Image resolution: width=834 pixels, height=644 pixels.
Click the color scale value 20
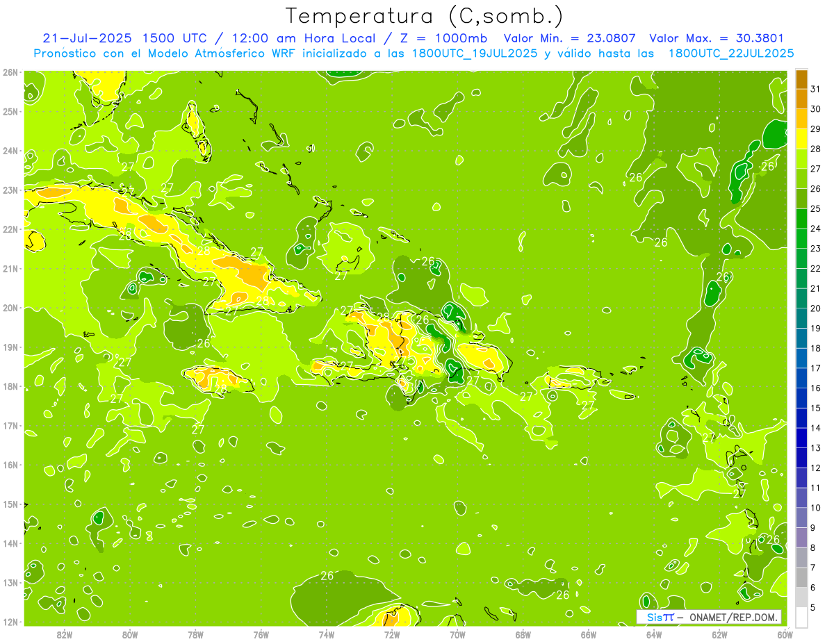(816, 308)
